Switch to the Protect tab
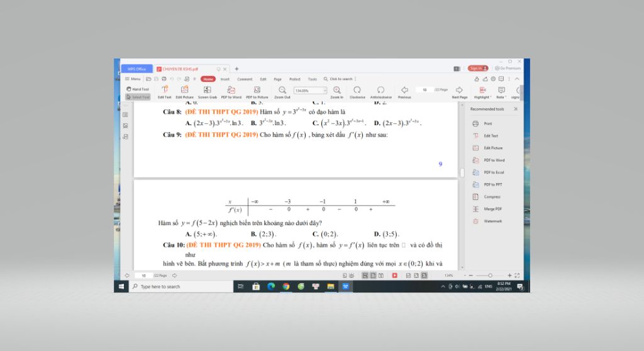Viewport: 644px width, 351px height. [x=295, y=79]
